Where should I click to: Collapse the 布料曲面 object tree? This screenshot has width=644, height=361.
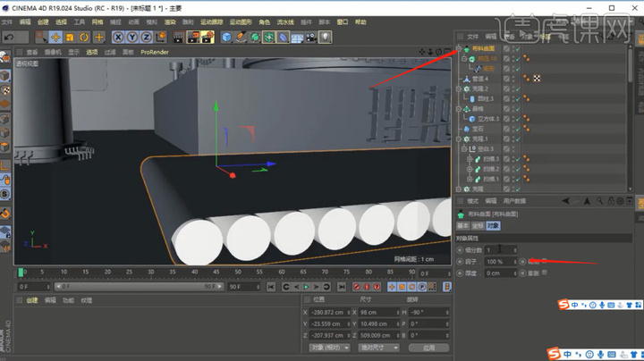pyautogui.click(x=459, y=49)
